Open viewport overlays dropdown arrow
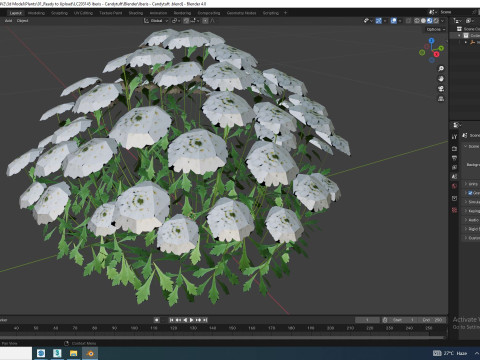 400,21
